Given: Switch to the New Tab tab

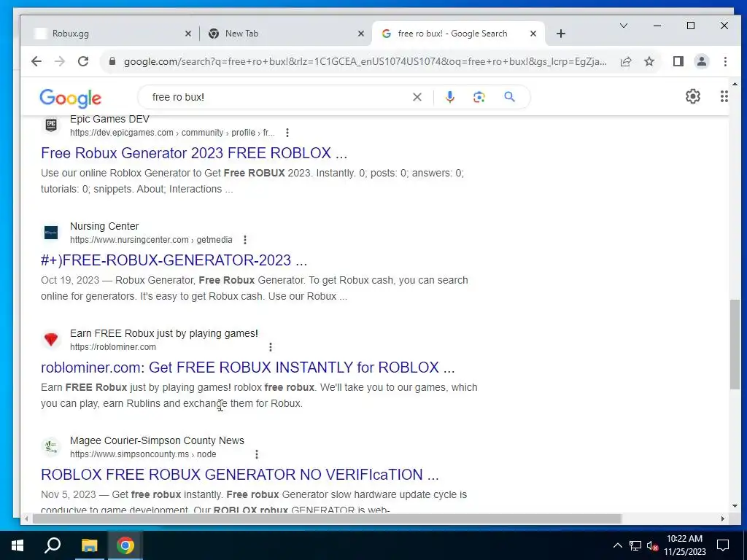Looking at the screenshot, I should click(x=285, y=34).
